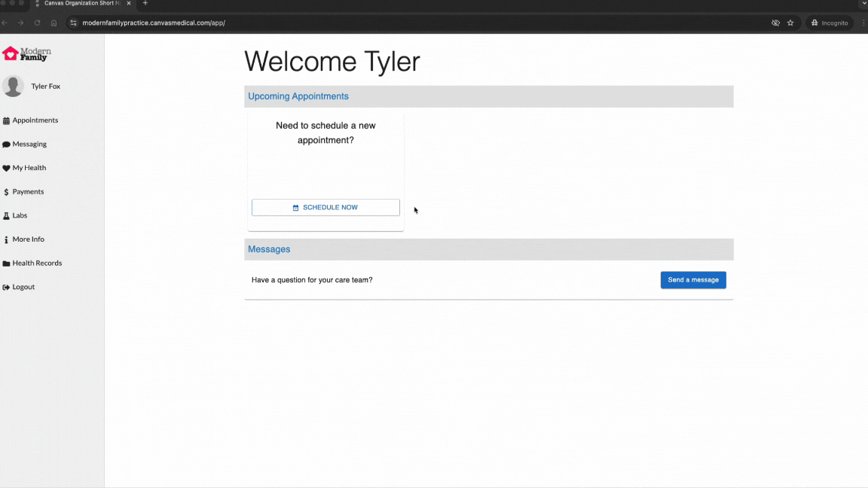The width and height of the screenshot is (868, 488).
Task: Open the Upcoming Appointments heading link
Action: click(298, 96)
